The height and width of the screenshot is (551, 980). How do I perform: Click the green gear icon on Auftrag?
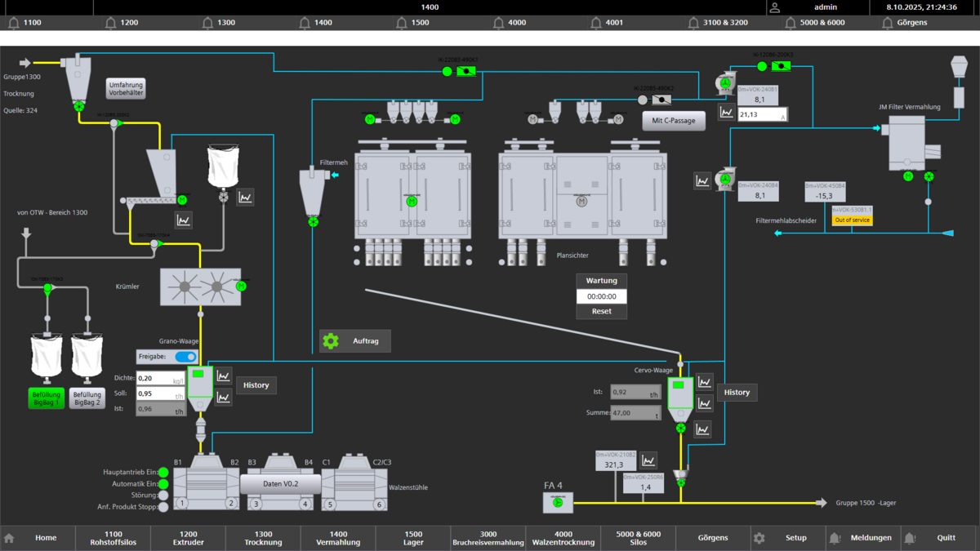click(x=331, y=341)
